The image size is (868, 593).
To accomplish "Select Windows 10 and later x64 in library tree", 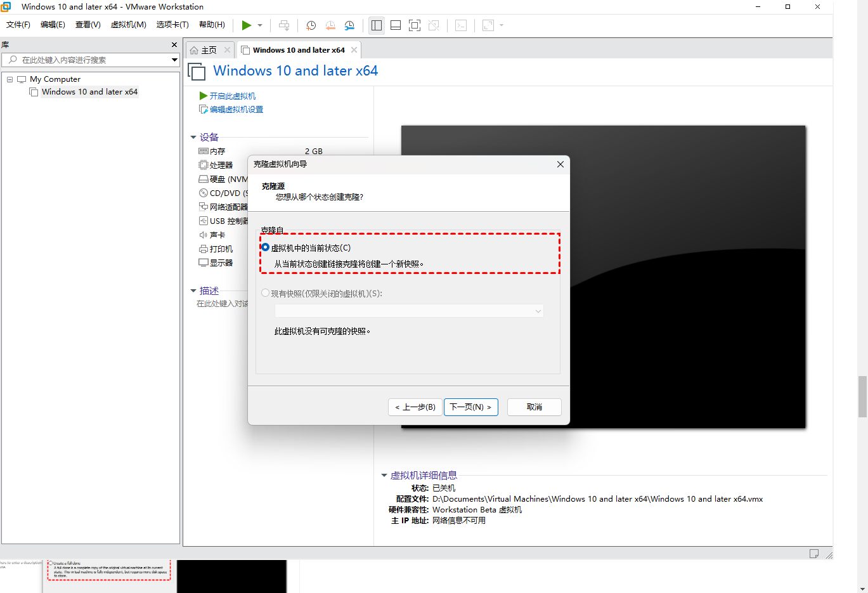I will coord(89,92).
